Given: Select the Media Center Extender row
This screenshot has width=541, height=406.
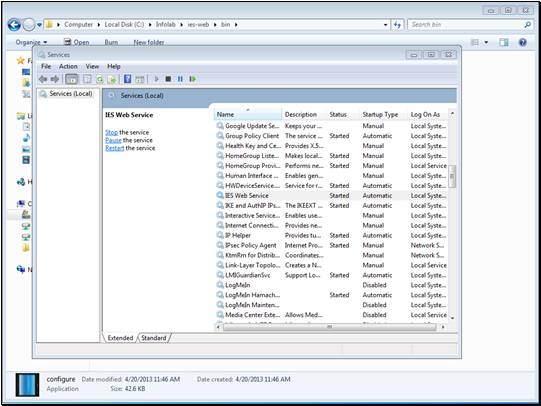Looking at the screenshot, I should [x=331, y=315].
